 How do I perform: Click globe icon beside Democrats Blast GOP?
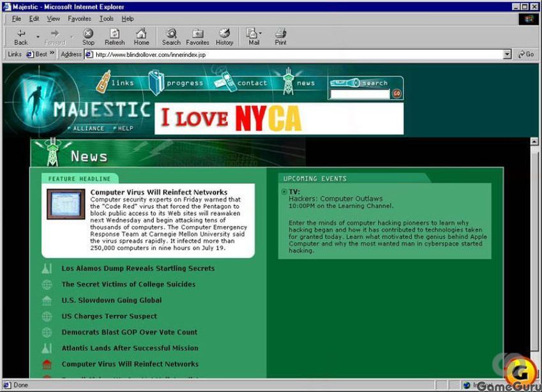47,332
